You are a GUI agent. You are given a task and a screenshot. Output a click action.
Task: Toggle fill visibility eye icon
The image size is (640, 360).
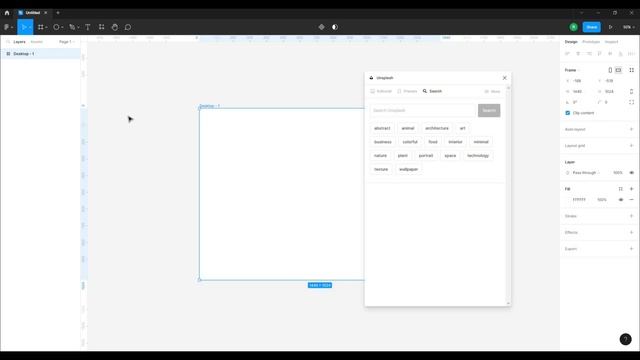pos(621,200)
